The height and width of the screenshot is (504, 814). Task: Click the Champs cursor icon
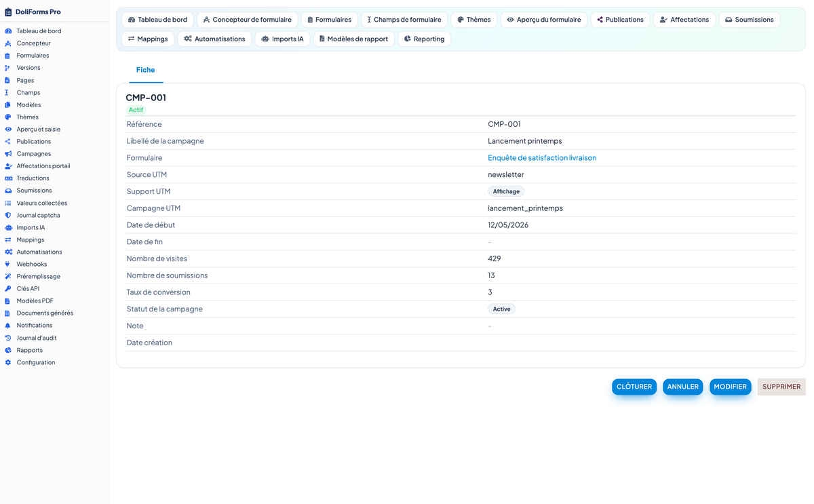point(8,92)
